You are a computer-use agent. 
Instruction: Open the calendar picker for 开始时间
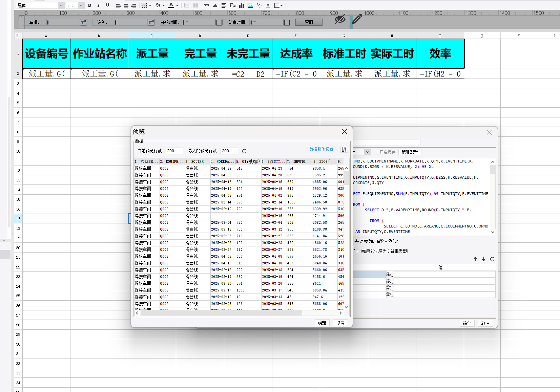[219, 22]
